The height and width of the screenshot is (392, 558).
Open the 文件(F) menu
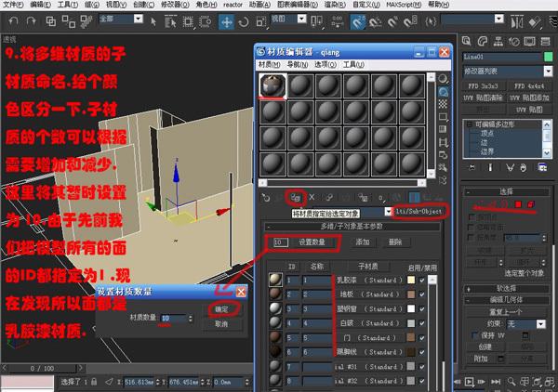[13, 5]
